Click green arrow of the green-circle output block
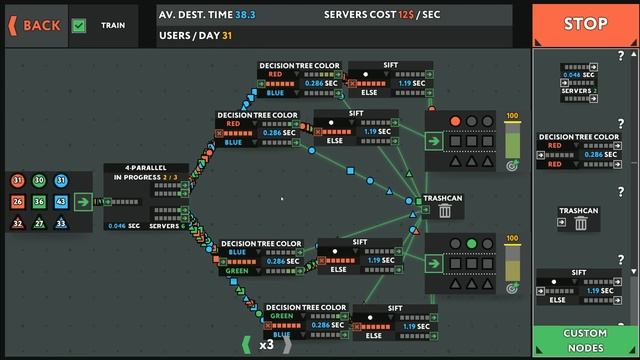Screen dimensions: 640x360 (434, 264)
